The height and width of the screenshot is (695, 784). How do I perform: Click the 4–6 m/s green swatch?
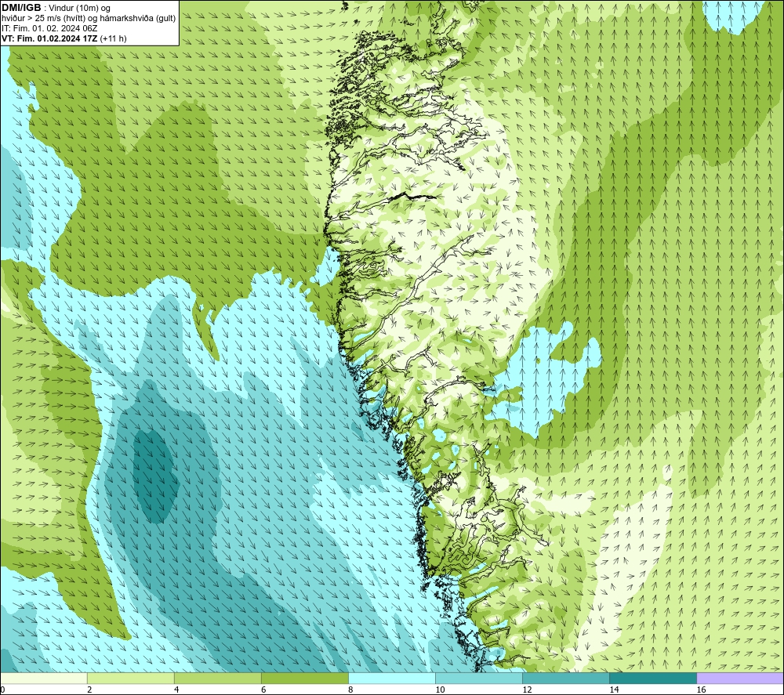click(217, 678)
